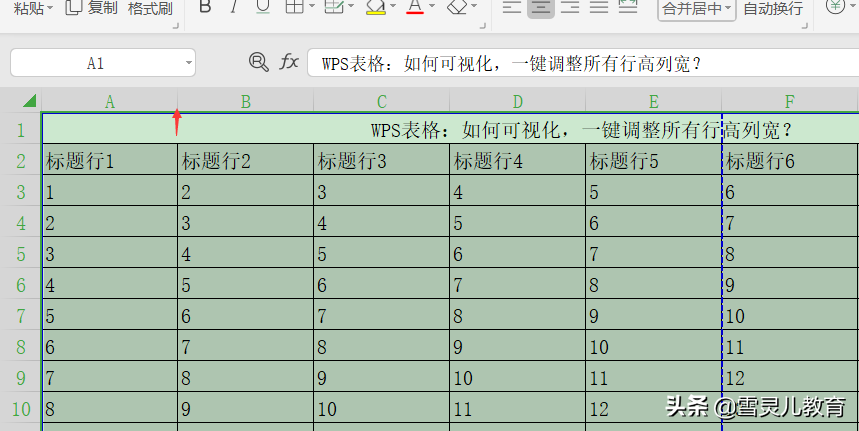Viewport: 859px width, 431px height.
Task: Align text left
Action: (x=512, y=7)
